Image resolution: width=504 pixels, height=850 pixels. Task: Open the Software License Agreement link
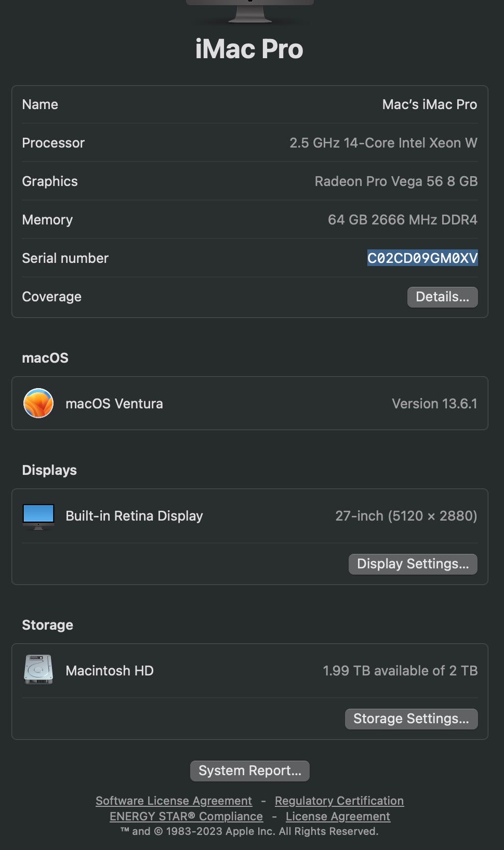point(174,801)
